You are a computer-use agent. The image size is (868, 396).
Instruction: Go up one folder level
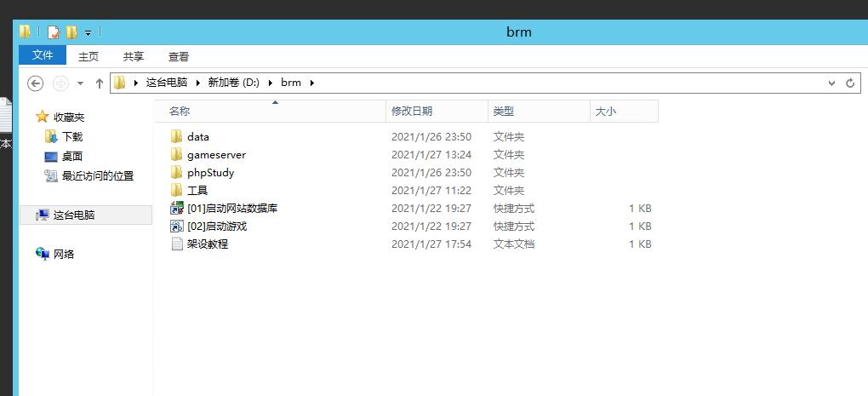click(100, 83)
